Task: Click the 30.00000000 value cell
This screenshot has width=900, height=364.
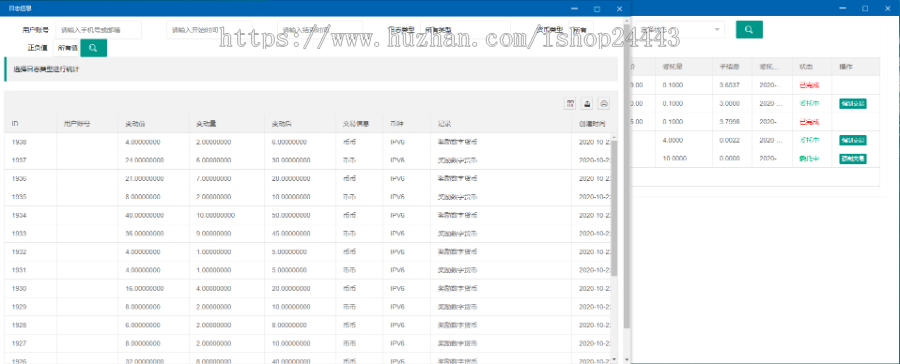Action: 300,160
